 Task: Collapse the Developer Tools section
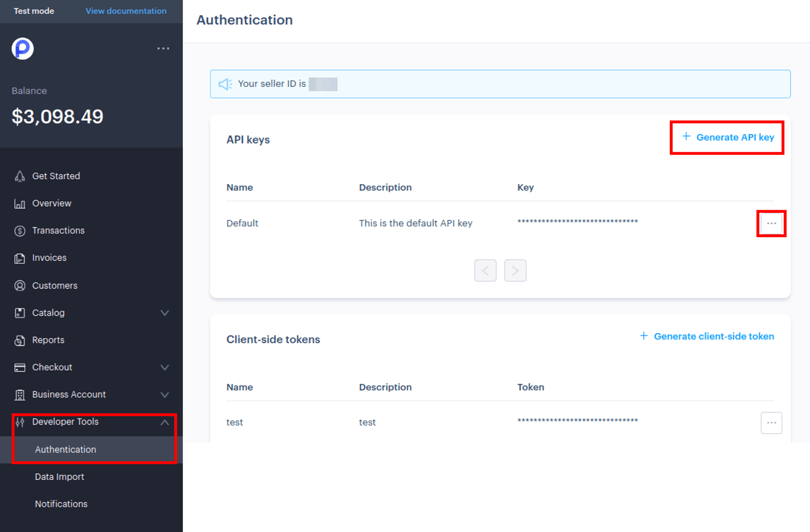coord(164,422)
